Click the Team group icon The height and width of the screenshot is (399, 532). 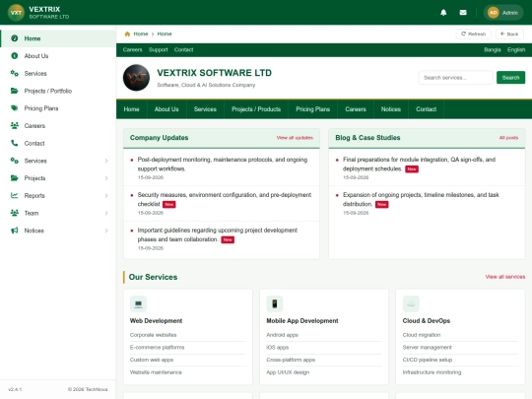tap(14, 213)
